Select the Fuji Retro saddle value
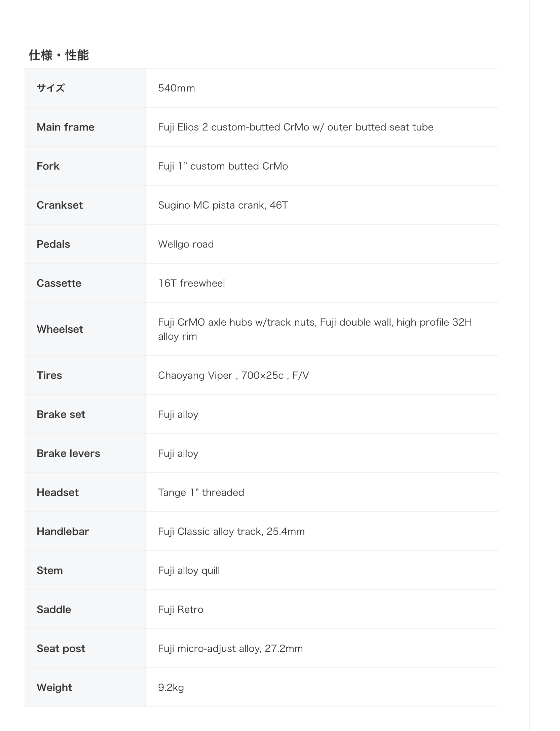560x731 pixels. point(181,610)
